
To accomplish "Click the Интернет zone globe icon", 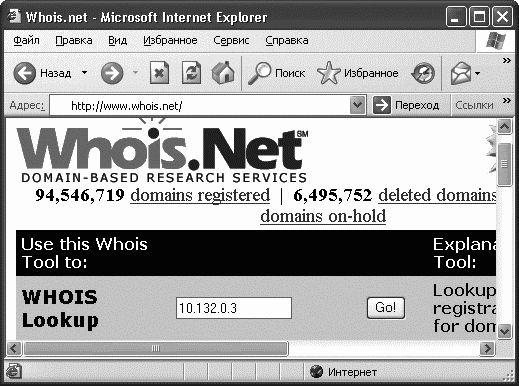I will tap(316, 371).
